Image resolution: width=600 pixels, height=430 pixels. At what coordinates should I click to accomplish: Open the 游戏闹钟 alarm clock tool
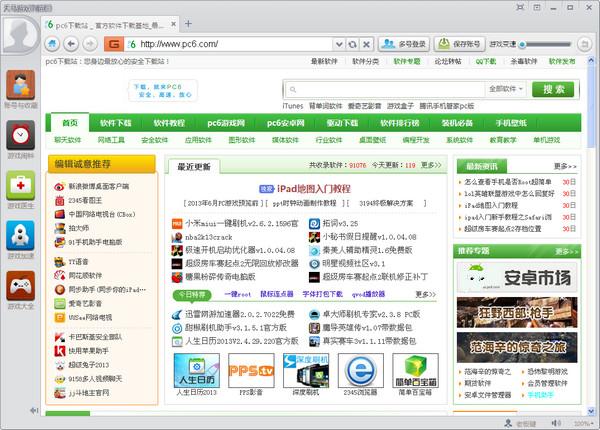20,139
